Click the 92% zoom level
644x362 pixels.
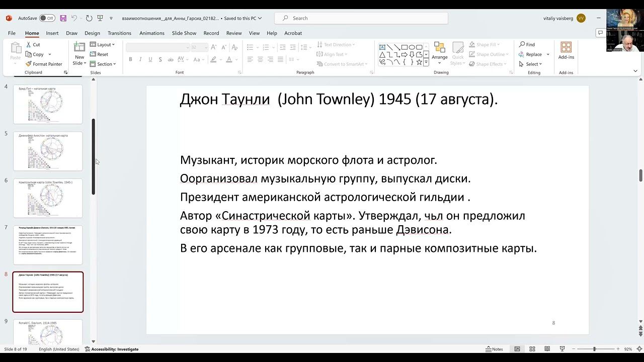(628, 349)
